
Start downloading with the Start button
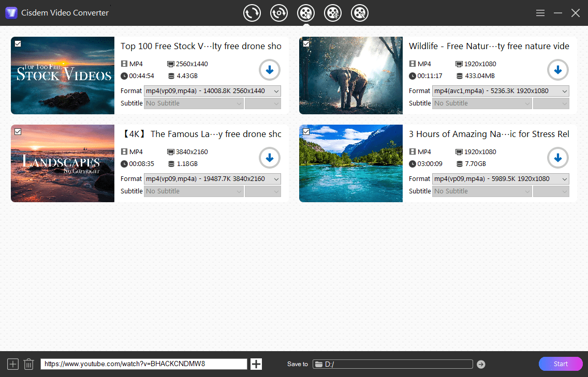(x=561, y=364)
